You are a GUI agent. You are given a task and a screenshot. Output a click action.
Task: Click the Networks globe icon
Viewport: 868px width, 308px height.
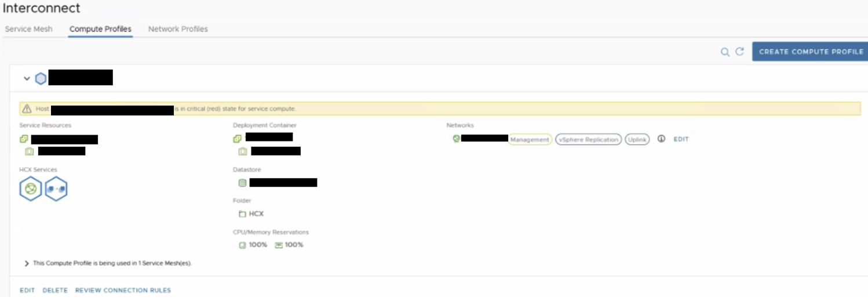[457, 139]
